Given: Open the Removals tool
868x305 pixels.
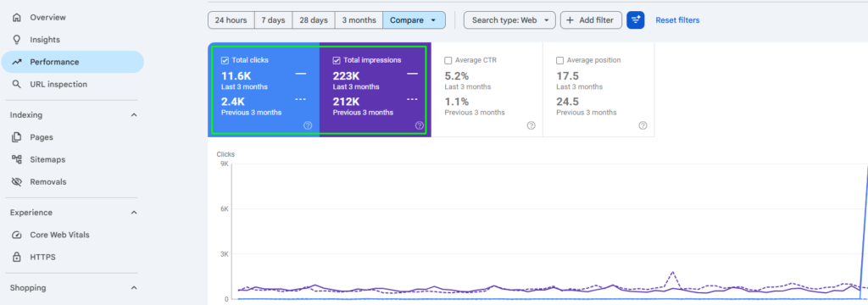Looking at the screenshot, I should click(x=73, y=181).
